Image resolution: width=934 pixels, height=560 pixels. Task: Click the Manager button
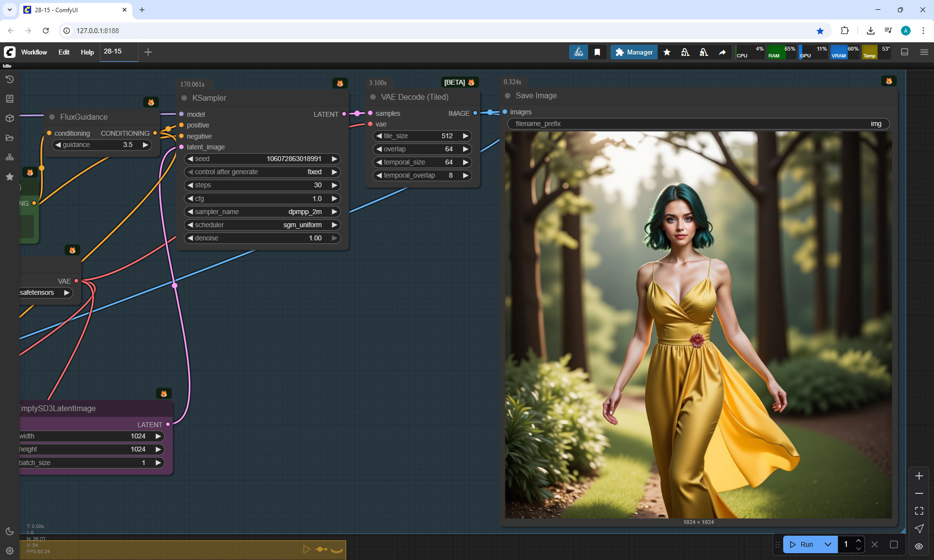[x=634, y=52]
